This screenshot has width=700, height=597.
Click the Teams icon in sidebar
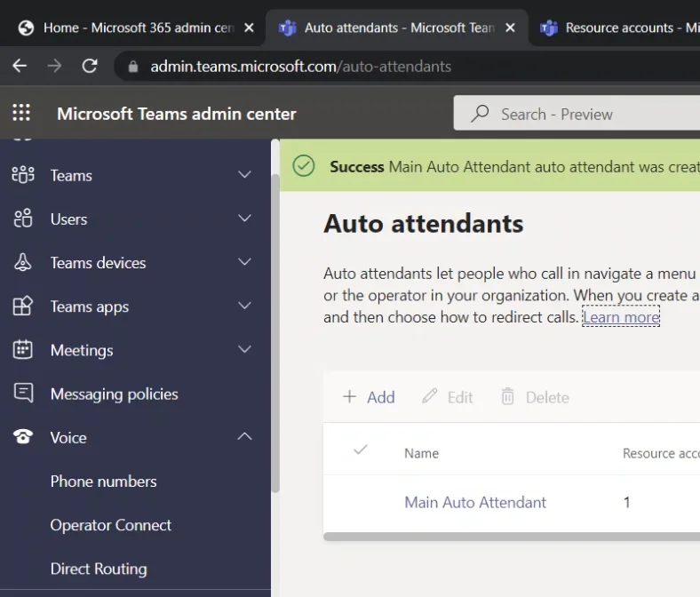[23, 175]
